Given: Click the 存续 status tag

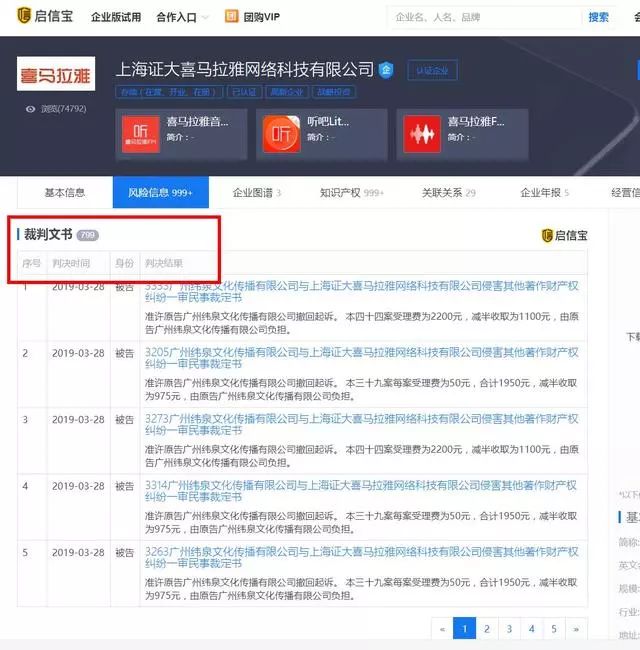Looking at the screenshot, I should pos(169,92).
